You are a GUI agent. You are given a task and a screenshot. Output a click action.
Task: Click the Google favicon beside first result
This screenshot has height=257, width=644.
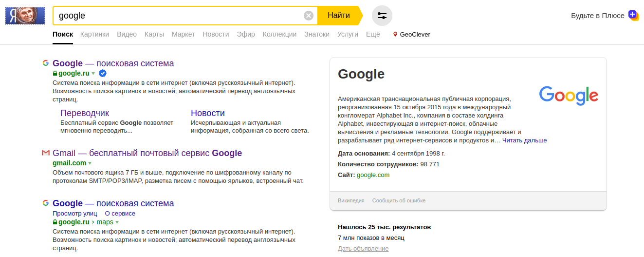click(x=46, y=63)
